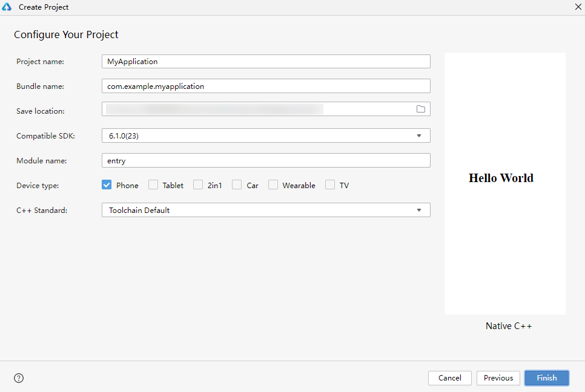
Task: Focus the Bundle name input field
Action: pos(266,86)
